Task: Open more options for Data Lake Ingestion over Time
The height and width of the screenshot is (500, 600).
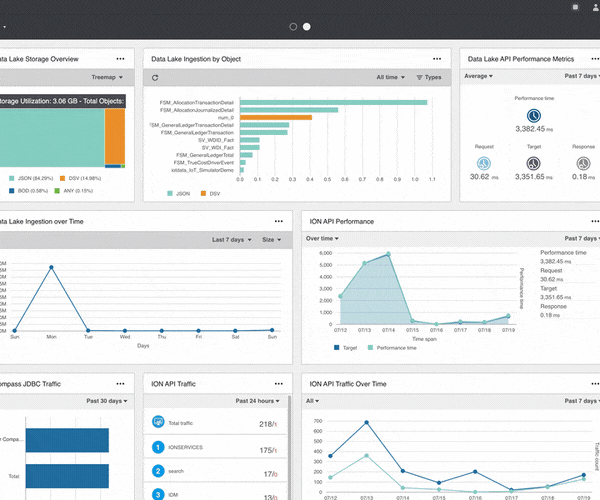Action: pos(279,220)
